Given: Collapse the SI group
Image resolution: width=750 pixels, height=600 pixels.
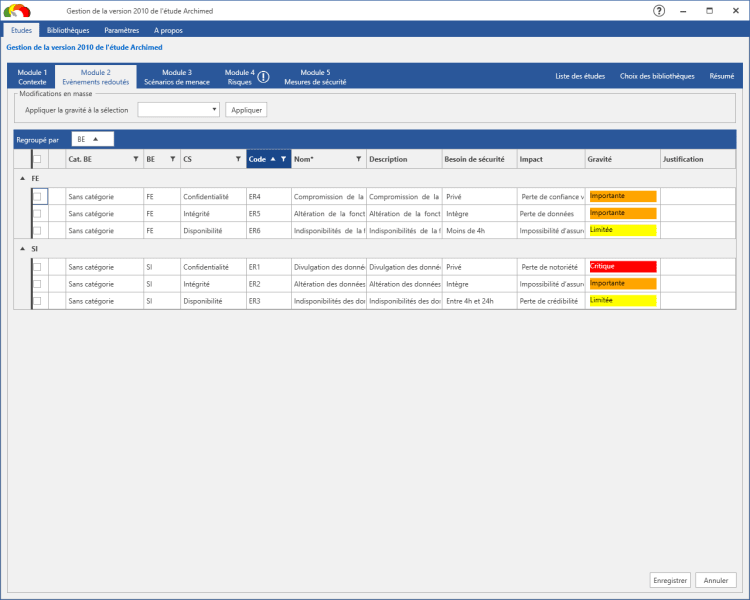Looking at the screenshot, I should pos(22,249).
